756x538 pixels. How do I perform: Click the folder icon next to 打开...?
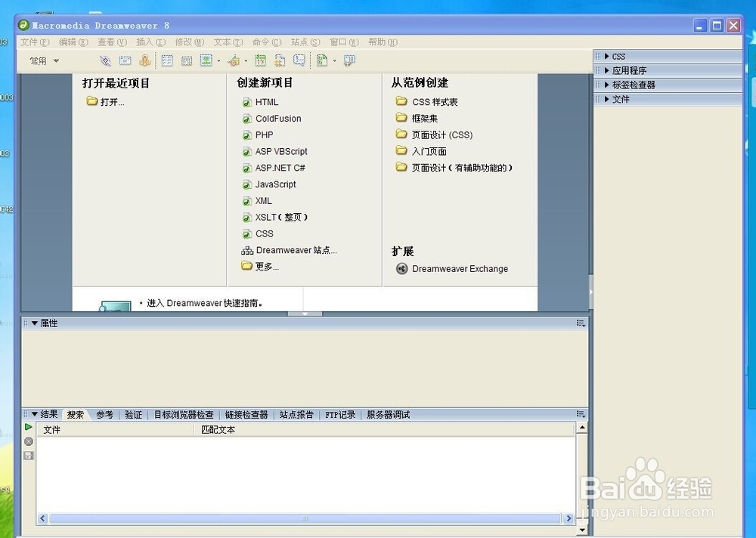click(x=92, y=101)
